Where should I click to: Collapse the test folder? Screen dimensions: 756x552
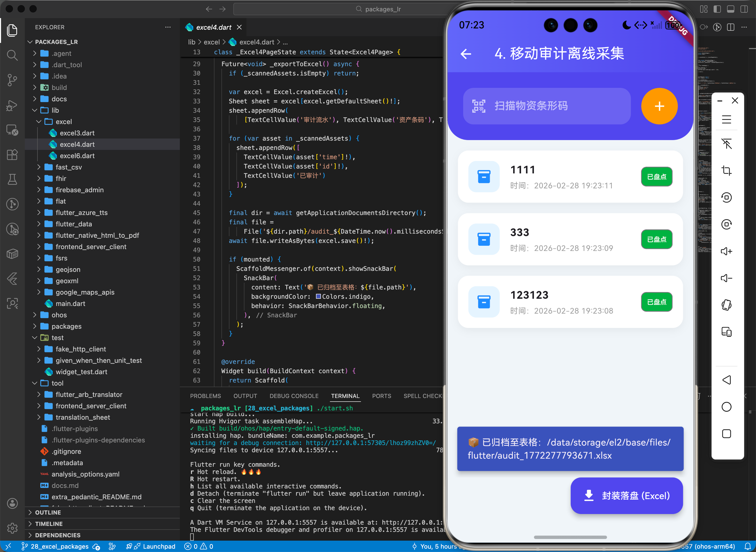point(57,338)
